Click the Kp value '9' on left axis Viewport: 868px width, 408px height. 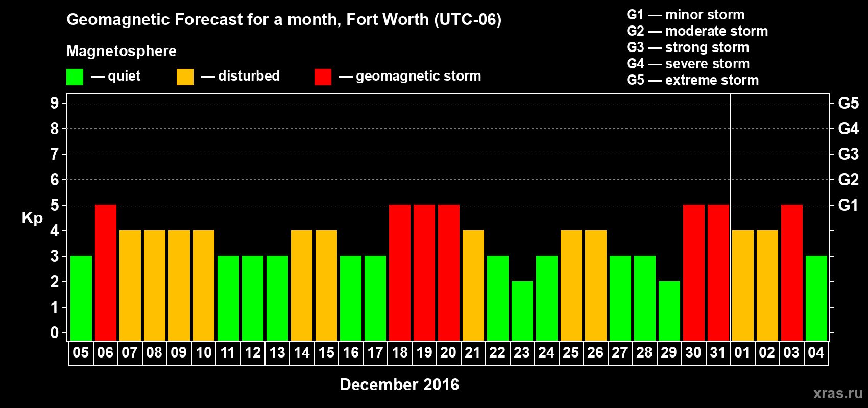click(x=55, y=103)
